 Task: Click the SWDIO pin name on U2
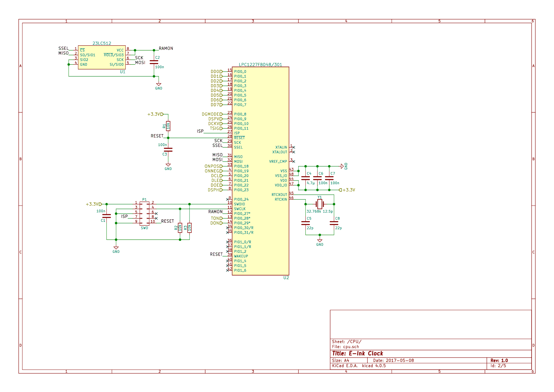[x=239, y=204]
